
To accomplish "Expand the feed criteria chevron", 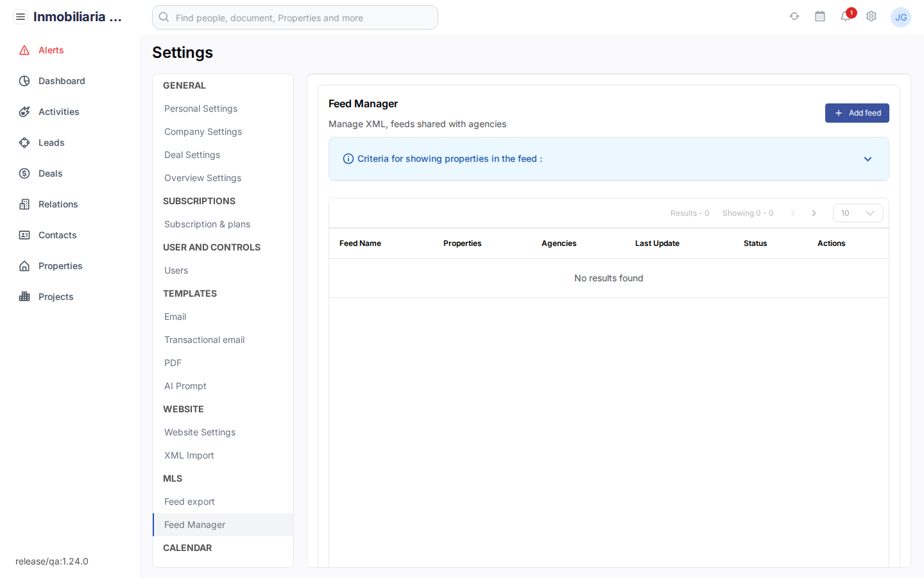I will point(868,159).
